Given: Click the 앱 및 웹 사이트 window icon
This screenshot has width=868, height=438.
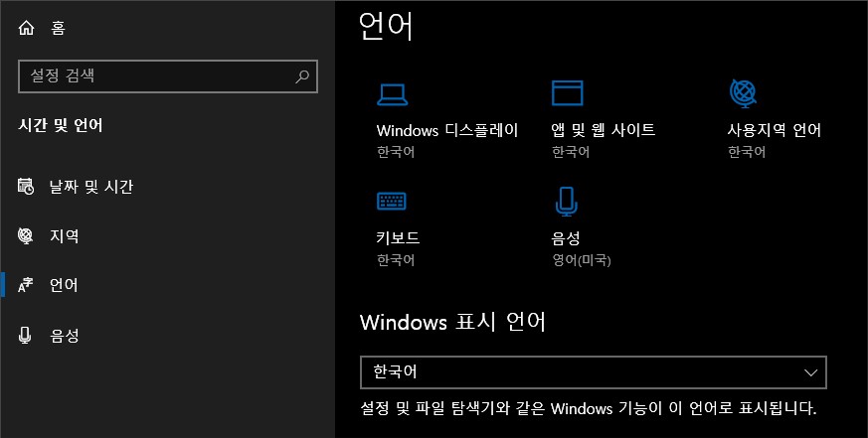Looking at the screenshot, I should click(567, 93).
